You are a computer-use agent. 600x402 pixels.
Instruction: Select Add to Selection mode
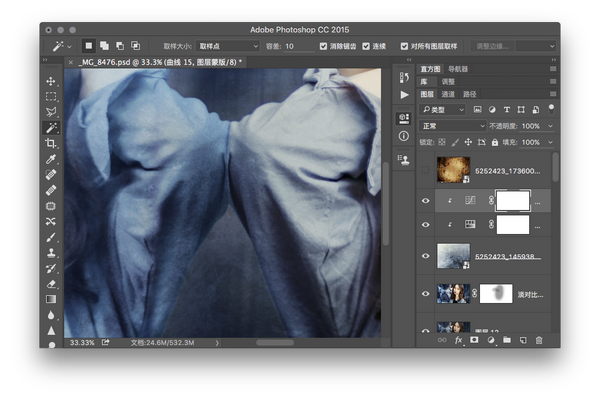(x=104, y=46)
